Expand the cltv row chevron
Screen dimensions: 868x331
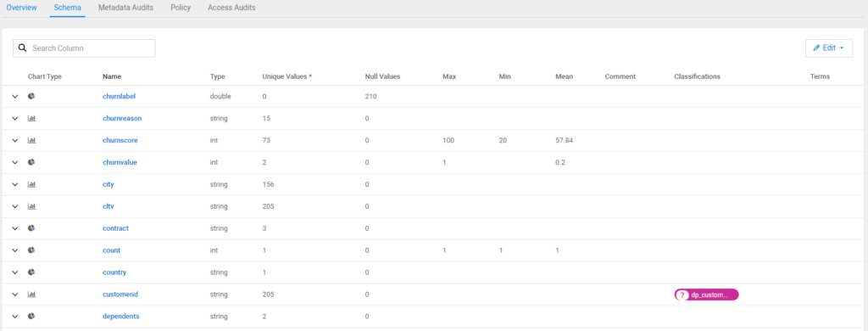tap(15, 207)
